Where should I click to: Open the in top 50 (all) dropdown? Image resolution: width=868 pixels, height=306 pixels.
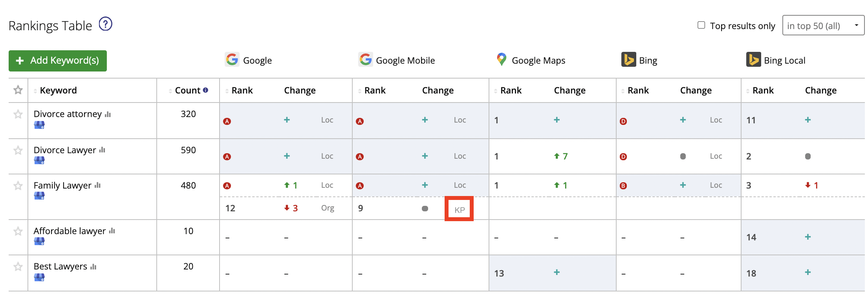pos(823,25)
